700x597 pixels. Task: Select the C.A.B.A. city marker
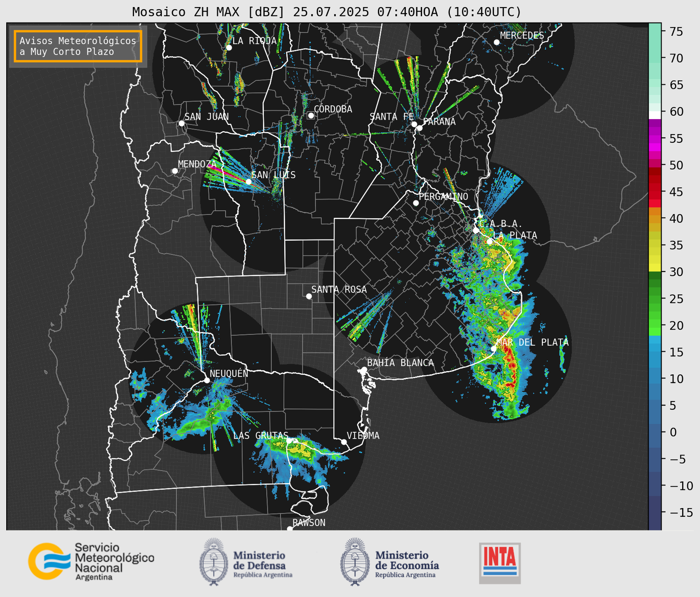[x=476, y=230]
